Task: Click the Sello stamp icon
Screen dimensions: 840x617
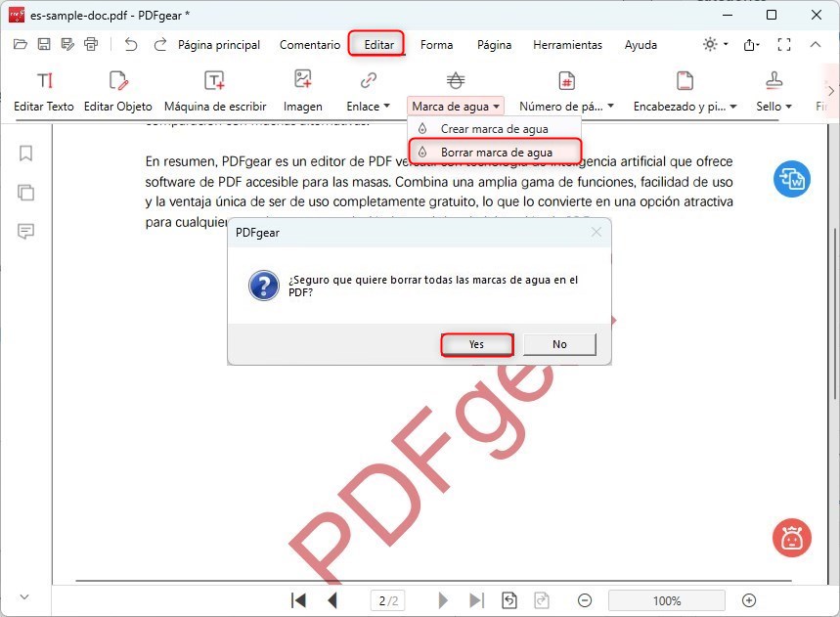Action: (774, 80)
